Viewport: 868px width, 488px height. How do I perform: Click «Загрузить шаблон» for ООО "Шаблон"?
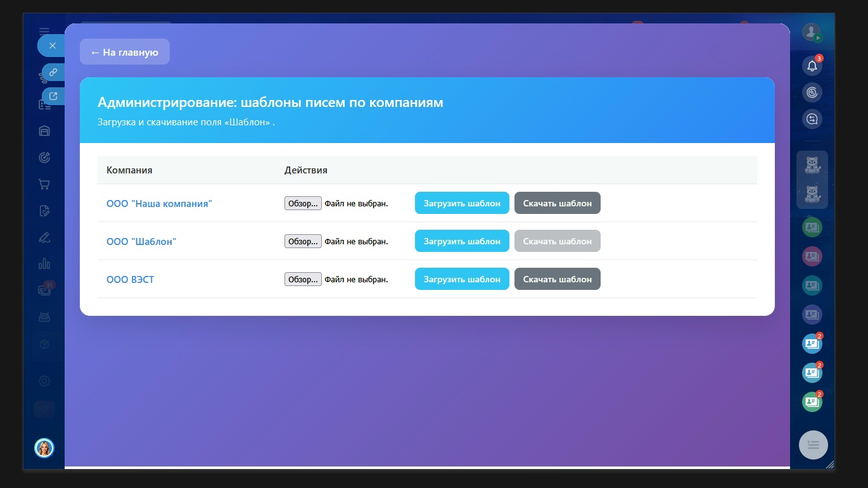click(462, 241)
